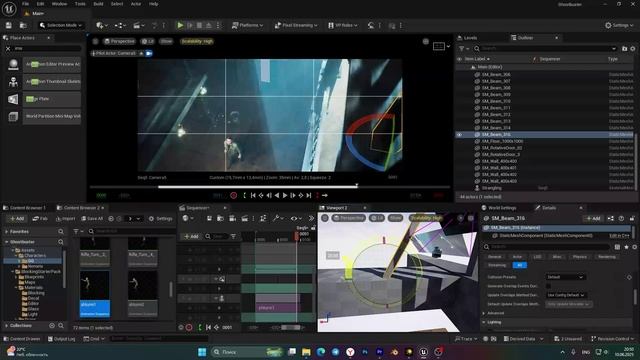Jump to sequence start with the transport button

(x=253, y=196)
